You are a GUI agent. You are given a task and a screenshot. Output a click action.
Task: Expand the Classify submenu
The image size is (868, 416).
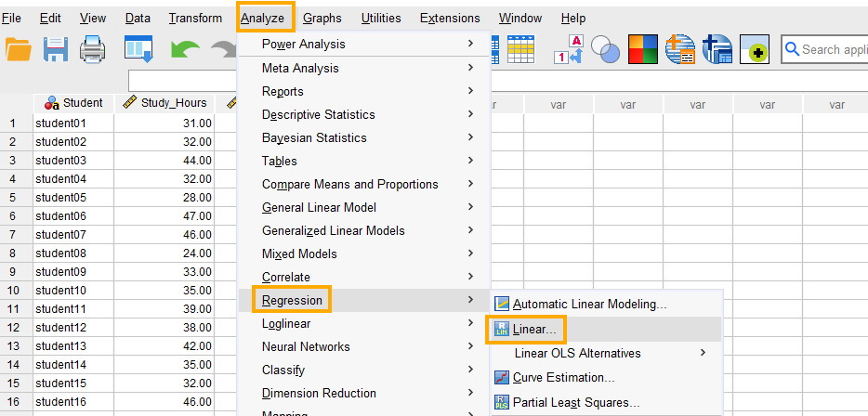(364, 370)
